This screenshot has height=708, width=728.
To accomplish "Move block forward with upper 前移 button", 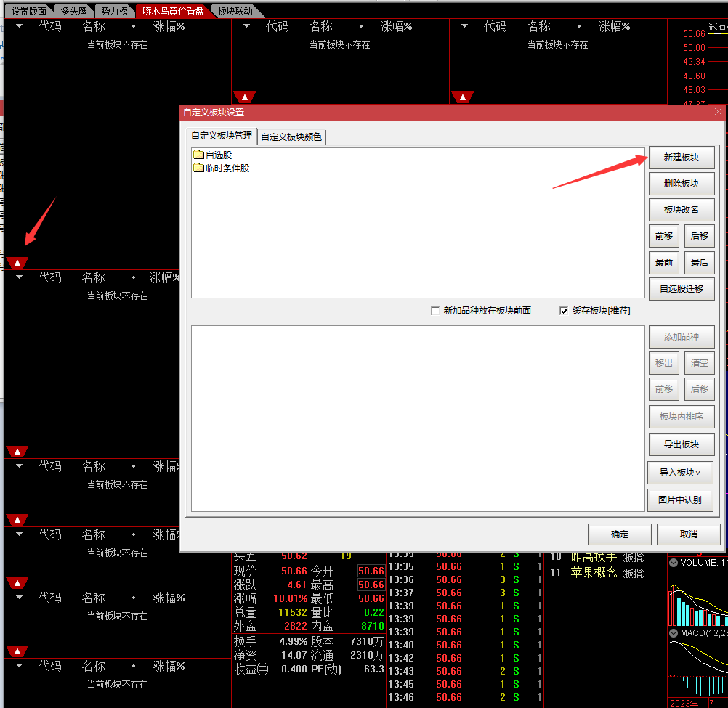I will tap(664, 236).
